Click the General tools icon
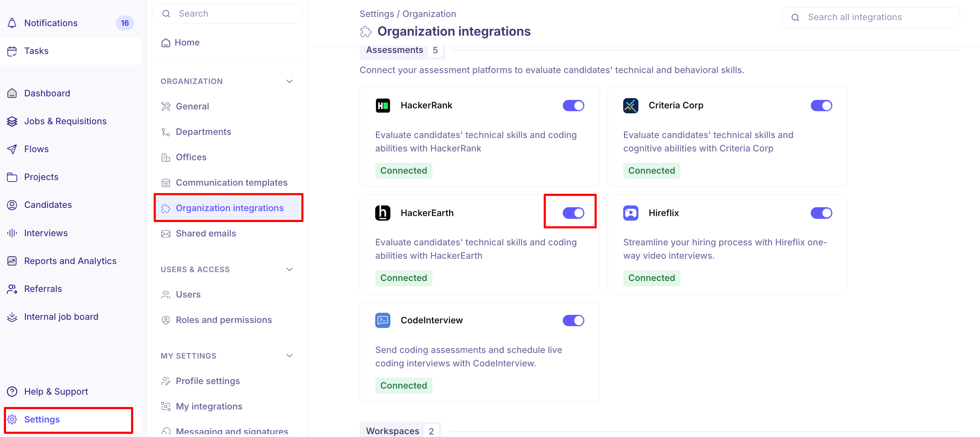980x437 pixels. (166, 106)
